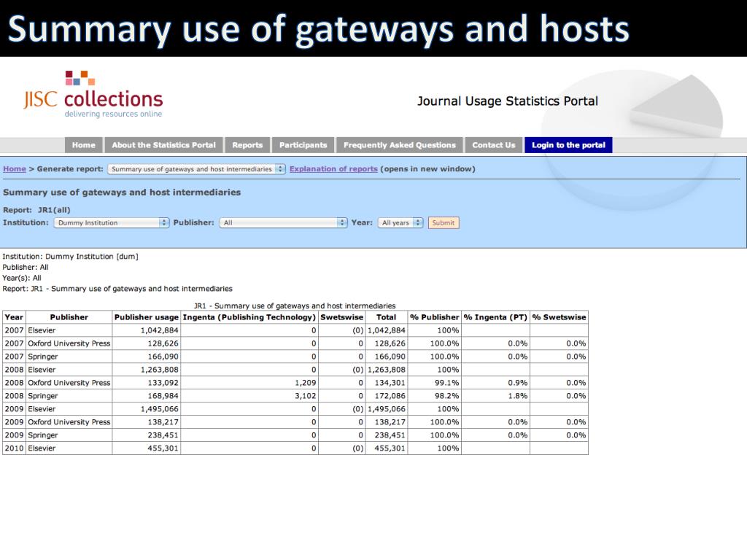This screenshot has height=560, width=747.
Task: Click Login to the portal
Action: pos(568,145)
